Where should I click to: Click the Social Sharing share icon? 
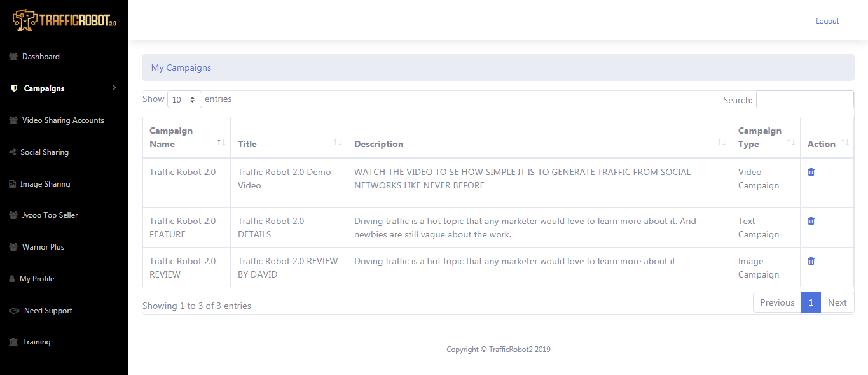point(13,152)
